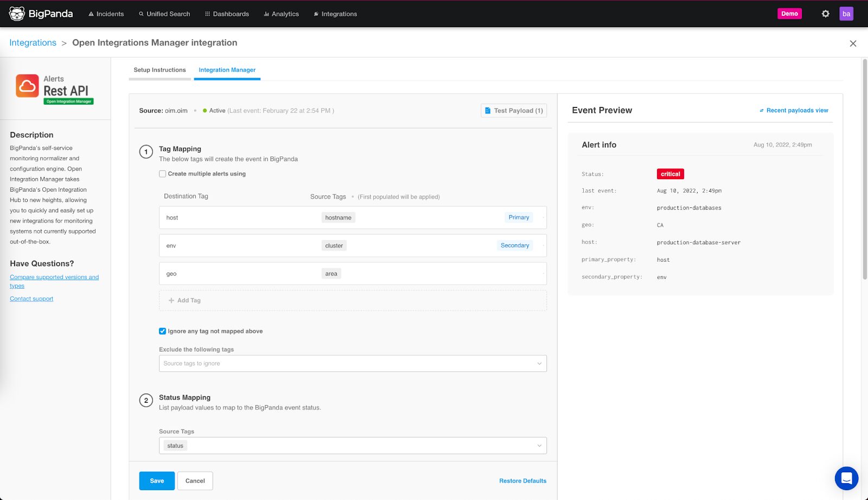This screenshot has height=500, width=868.
Task: Click the plus icon in Add Tag
Action: (x=171, y=300)
